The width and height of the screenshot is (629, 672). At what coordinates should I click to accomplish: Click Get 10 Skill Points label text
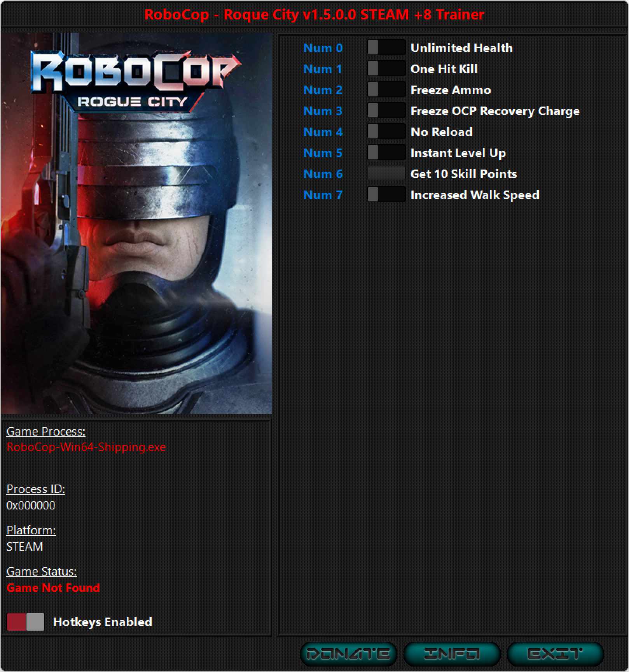tap(464, 174)
